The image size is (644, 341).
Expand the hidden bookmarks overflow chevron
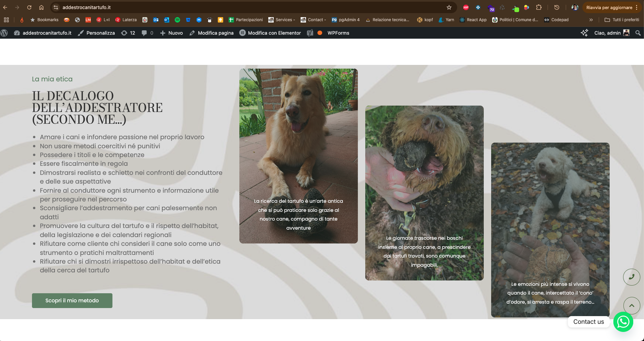(591, 20)
